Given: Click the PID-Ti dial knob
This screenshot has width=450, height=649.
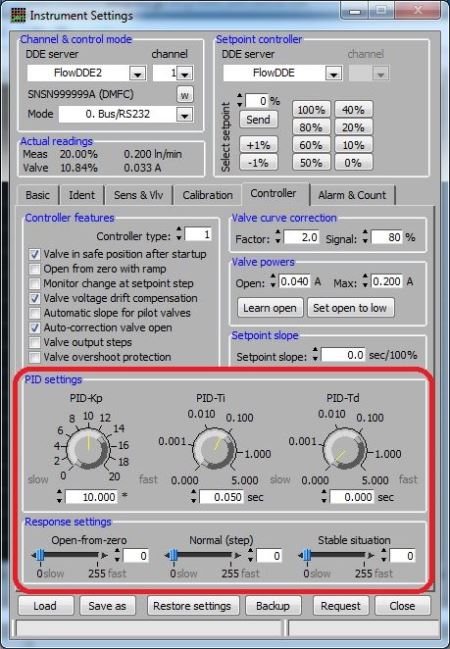Looking at the screenshot, I should tap(214, 448).
